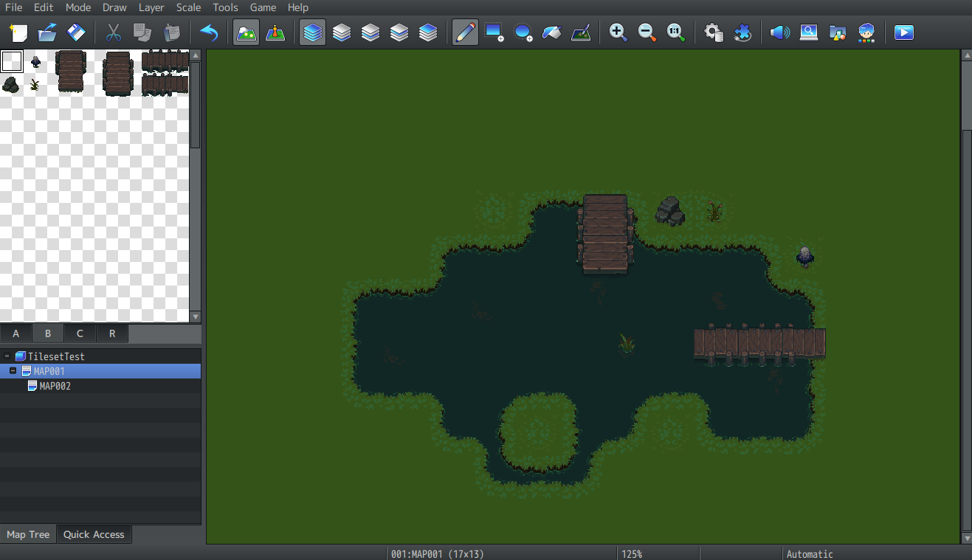Save the project via the toolbar
This screenshot has width=972, height=560.
76,32
